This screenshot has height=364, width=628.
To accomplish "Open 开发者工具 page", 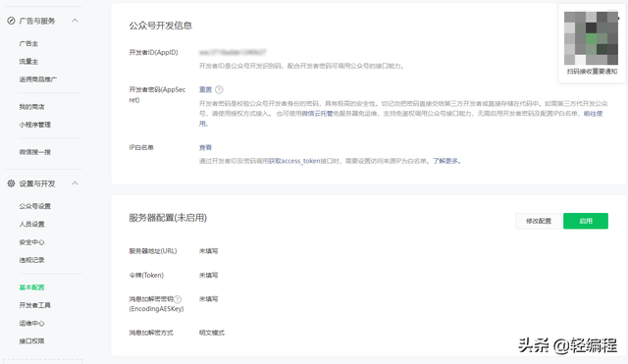I will pos(35,305).
